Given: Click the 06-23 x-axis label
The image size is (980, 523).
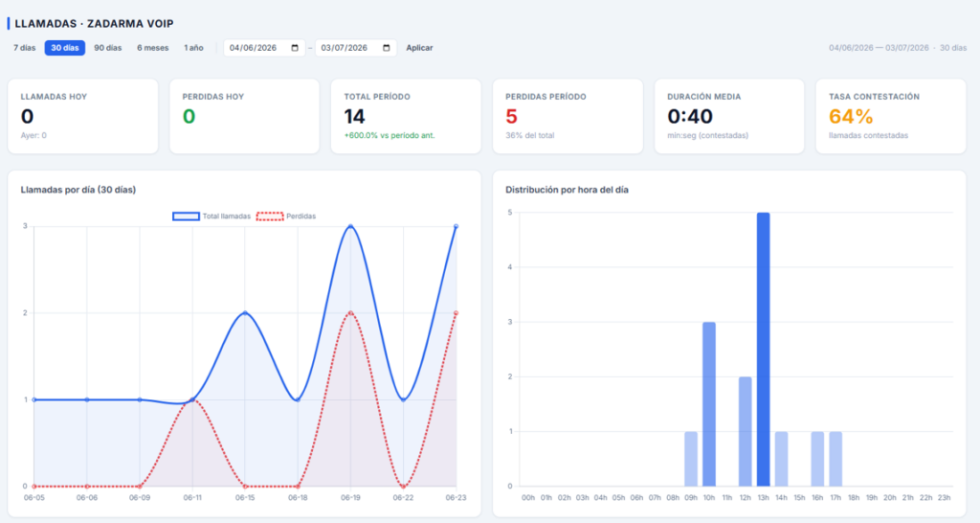Looking at the screenshot, I should tap(456, 497).
